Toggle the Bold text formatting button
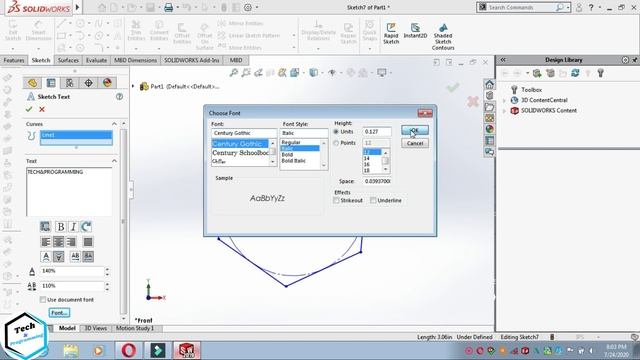 click(60, 227)
